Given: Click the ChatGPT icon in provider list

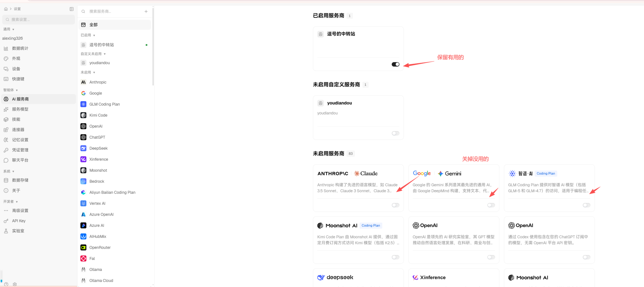Looking at the screenshot, I should click(84, 137).
